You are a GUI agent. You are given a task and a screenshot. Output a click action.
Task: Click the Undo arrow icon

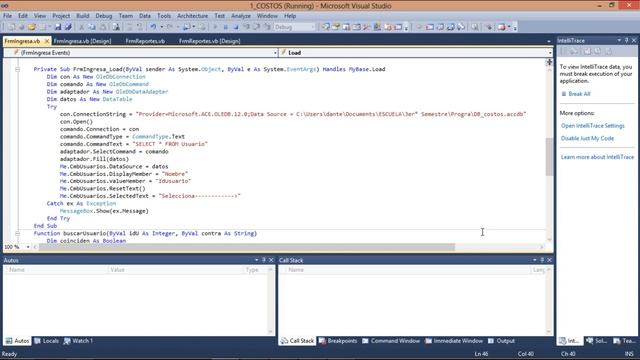point(153,27)
